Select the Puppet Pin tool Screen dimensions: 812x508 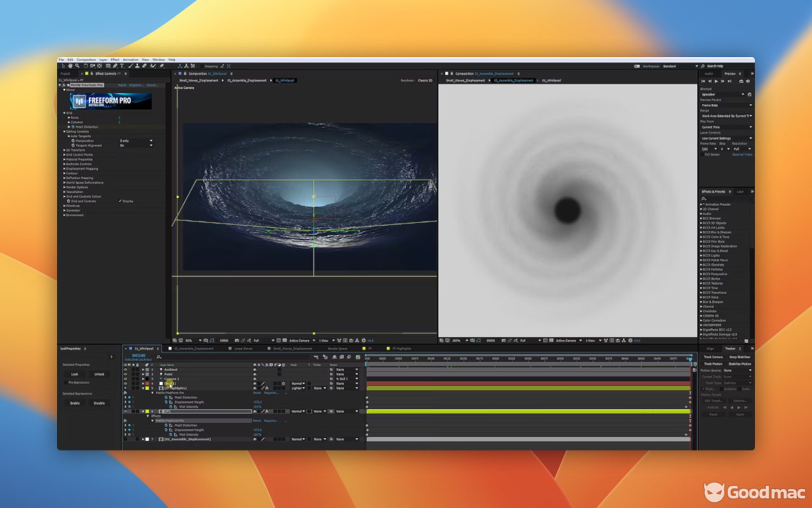tap(162, 66)
